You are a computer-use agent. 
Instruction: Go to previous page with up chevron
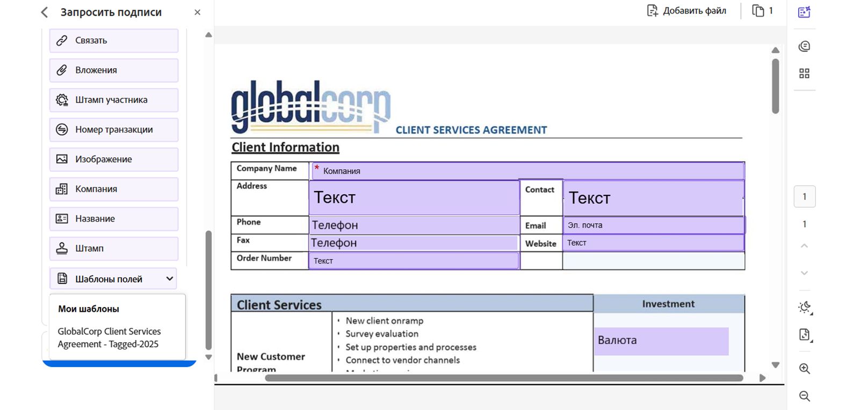click(x=804, y=246)
